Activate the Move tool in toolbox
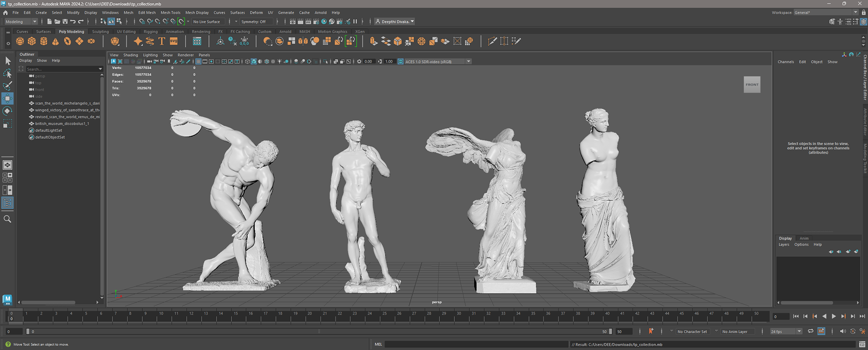 click(x=8, y=99)
